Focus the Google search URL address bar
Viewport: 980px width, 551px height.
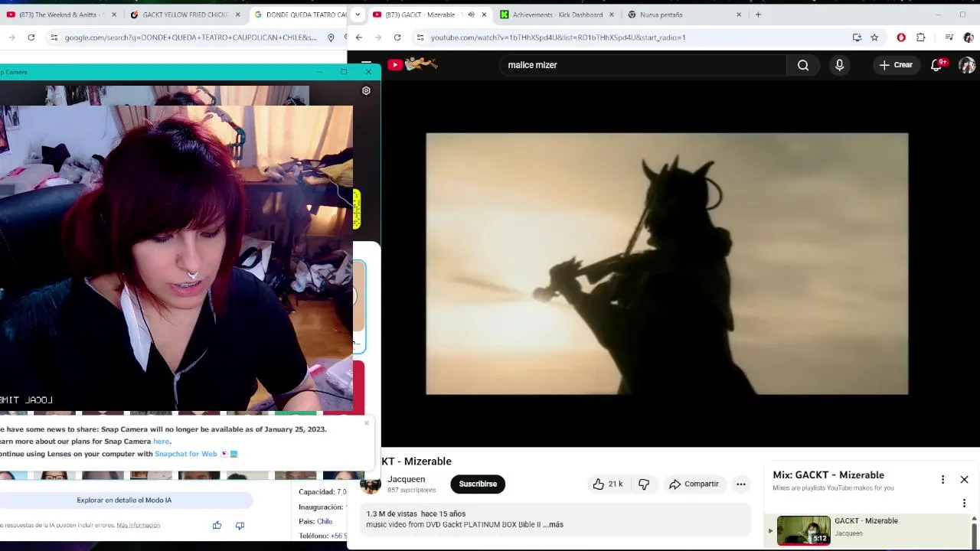click(191, 37)
